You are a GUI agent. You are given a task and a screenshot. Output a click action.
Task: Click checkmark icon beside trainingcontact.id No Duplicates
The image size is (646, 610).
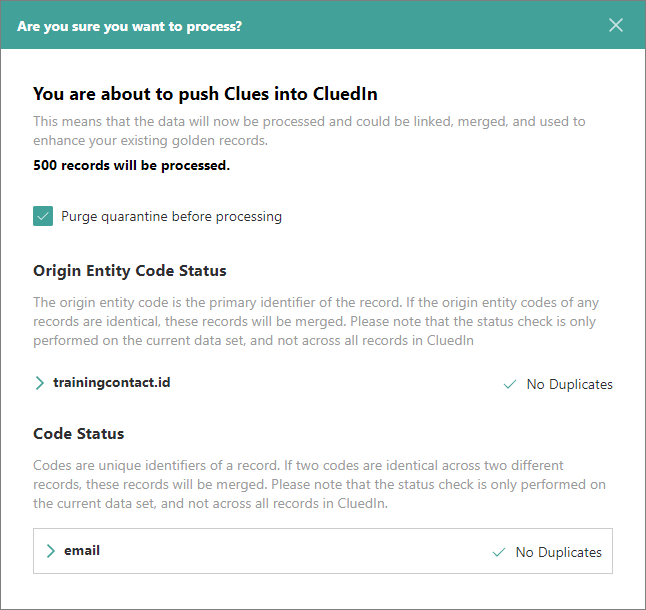(510, 384)
